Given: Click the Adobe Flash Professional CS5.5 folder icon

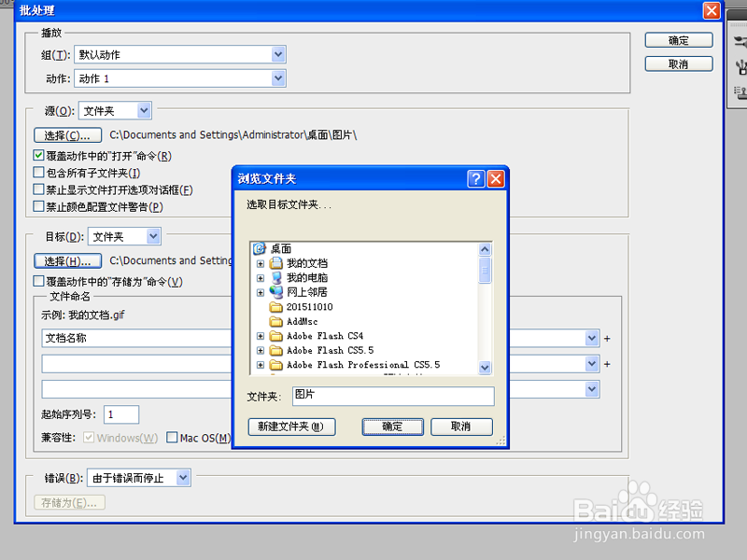Looking at the screenshot, I should point(275,365).
